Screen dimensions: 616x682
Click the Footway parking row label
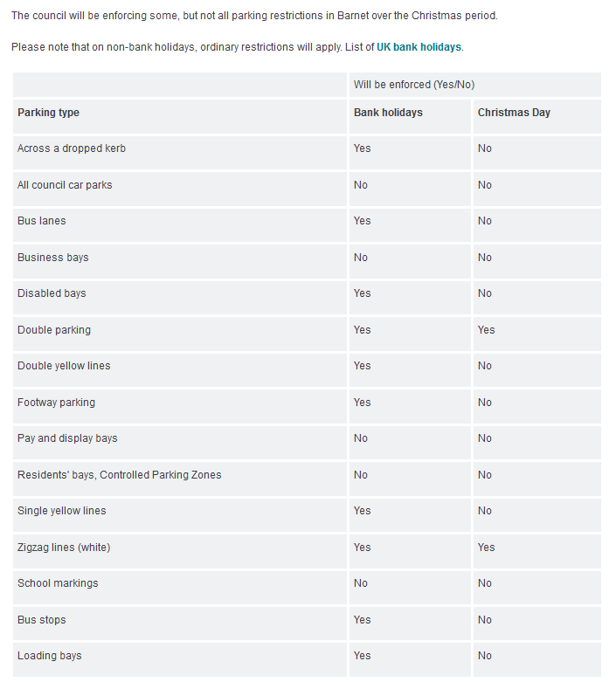(x=56, y=403)
